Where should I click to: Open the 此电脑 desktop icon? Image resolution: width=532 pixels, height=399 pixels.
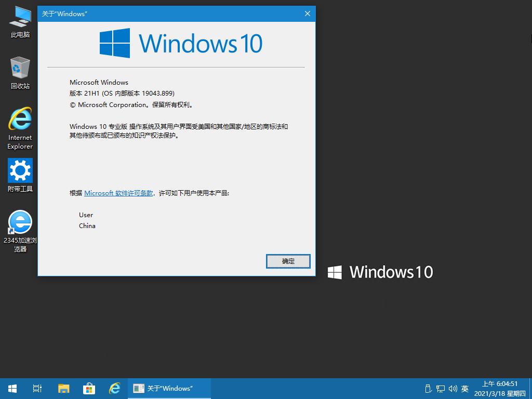click(x=20, y=22)
